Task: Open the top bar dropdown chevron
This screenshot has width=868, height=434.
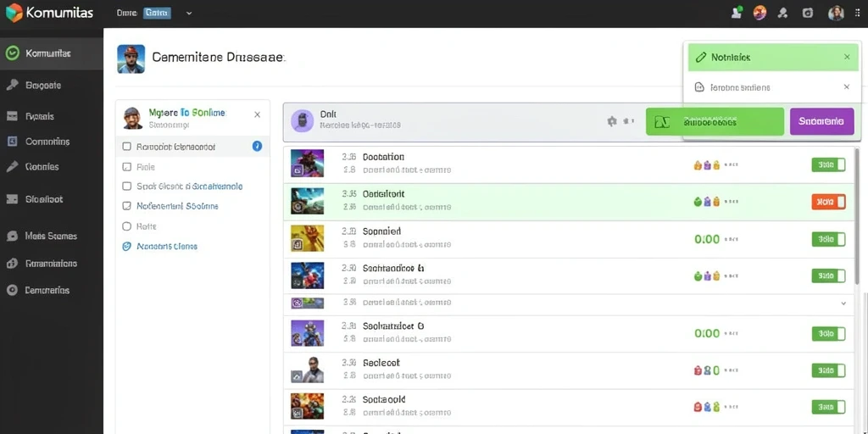Action: pyautogui.click(x=189, y=13)
